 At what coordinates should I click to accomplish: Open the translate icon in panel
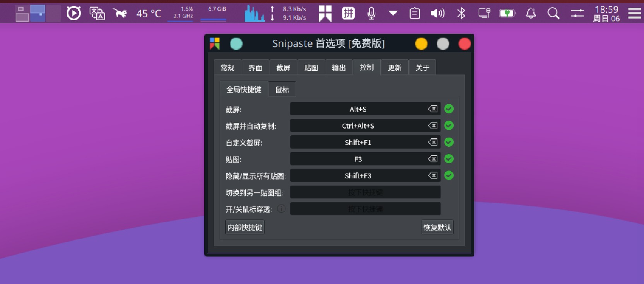97,14
